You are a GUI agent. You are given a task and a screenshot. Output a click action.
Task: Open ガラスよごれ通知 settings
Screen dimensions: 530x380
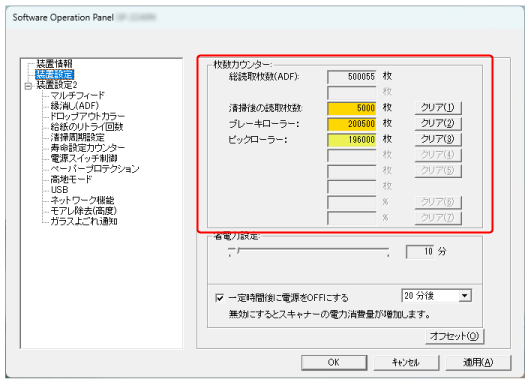coord(84,221)
